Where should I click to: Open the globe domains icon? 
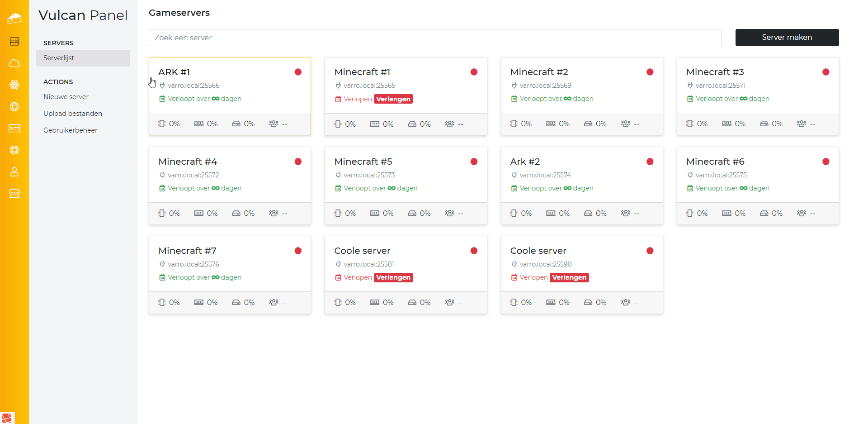14,107
